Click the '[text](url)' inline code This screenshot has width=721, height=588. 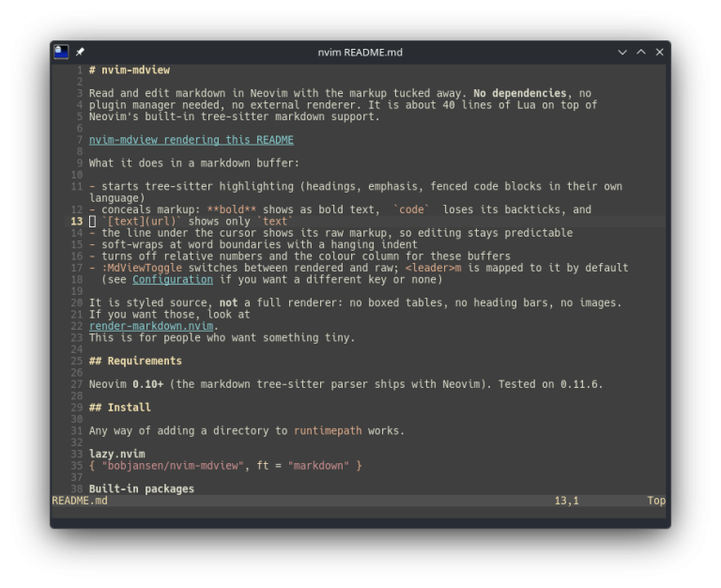tap(142, 222)
